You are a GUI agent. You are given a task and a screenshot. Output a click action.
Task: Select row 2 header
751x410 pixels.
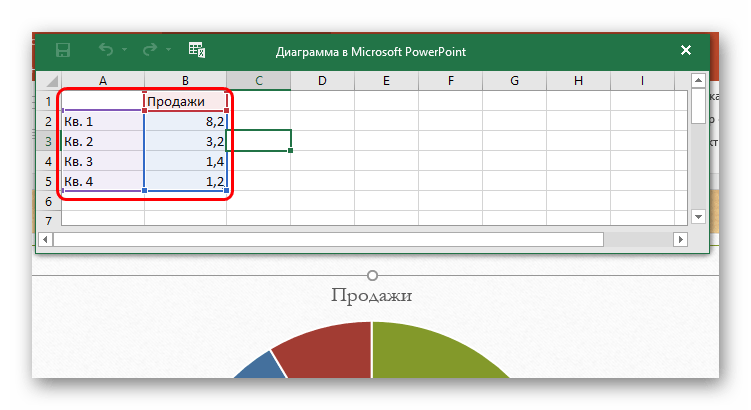point(49,121)
